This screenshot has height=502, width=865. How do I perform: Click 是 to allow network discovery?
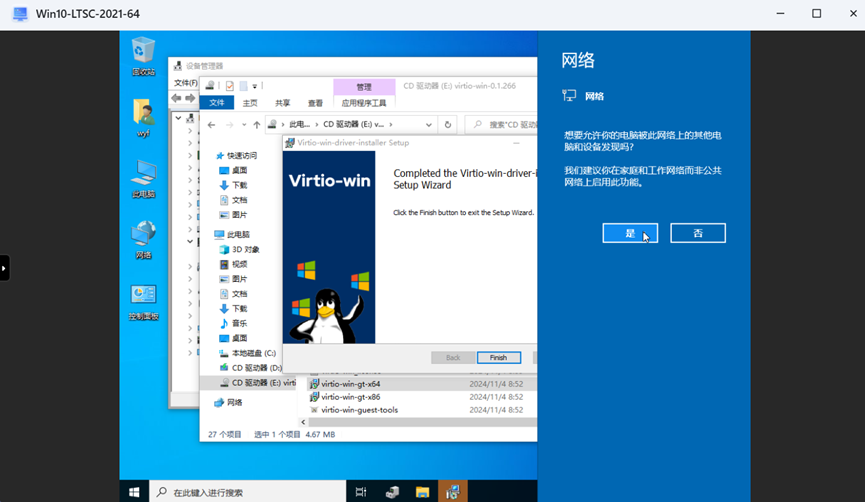pyautogui.click(x=630, y=233)
